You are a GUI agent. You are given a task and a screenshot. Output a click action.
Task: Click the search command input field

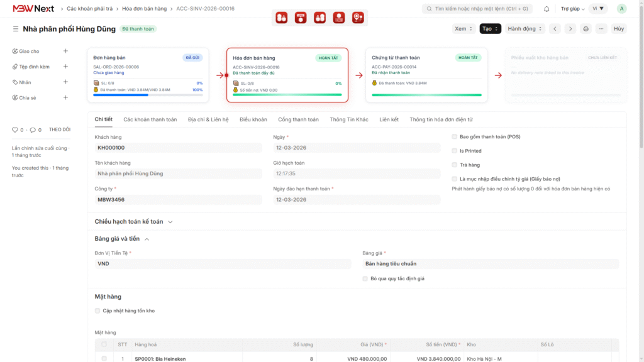click(x=477, y=9)
